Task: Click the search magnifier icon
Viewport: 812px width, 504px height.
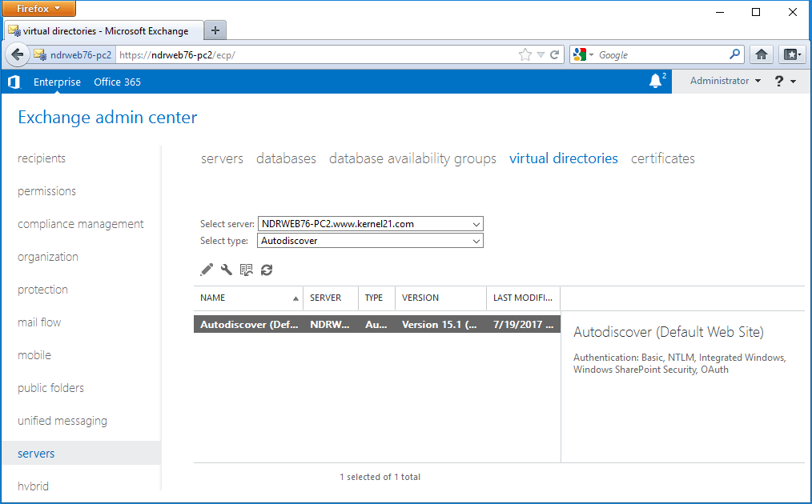Action: [x=735, y=54]
